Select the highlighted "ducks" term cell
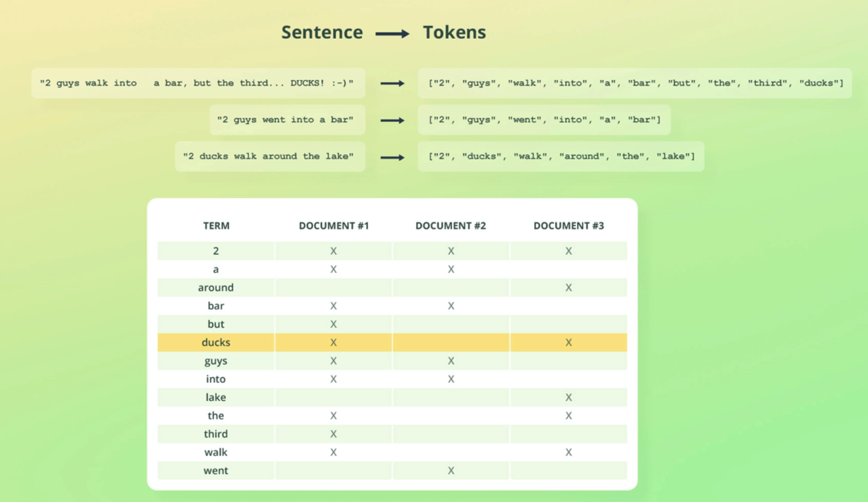 (x=216, y=343)
